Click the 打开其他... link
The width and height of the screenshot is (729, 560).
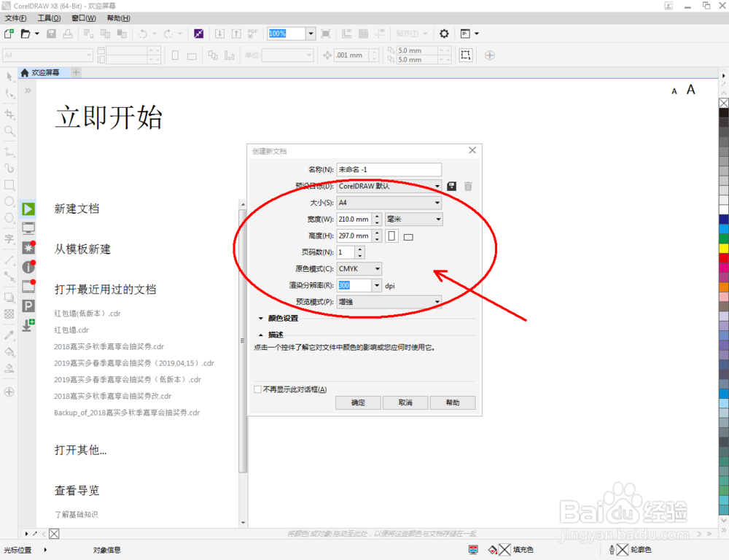[x=80, y=450]
